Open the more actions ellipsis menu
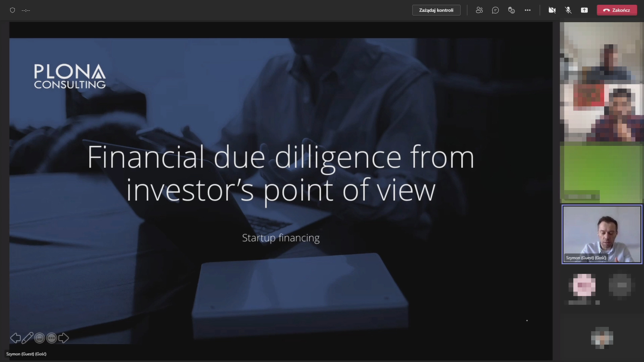 (x=528, y=10)
